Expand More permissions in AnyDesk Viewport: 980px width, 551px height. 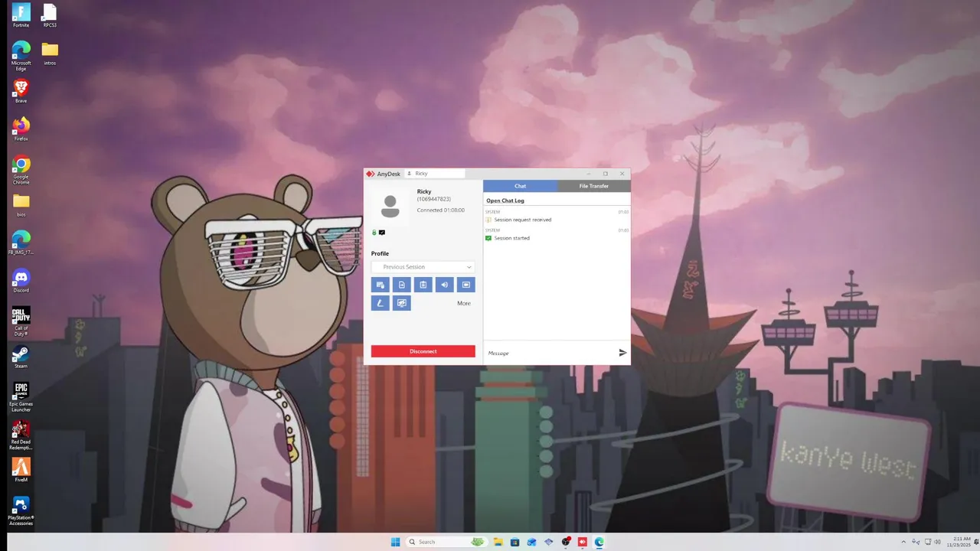pos(464,303)
